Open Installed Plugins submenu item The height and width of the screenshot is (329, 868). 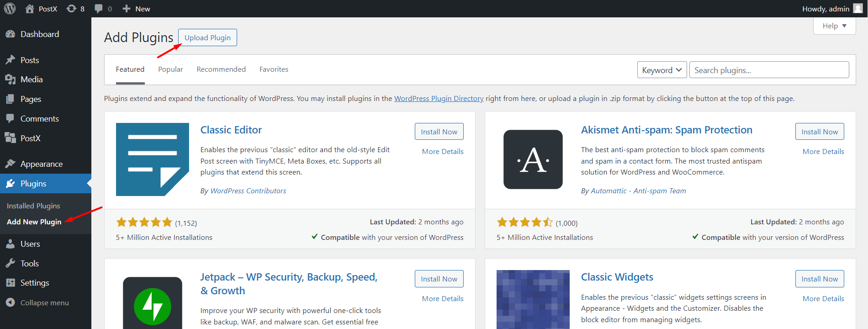(33, 206)
